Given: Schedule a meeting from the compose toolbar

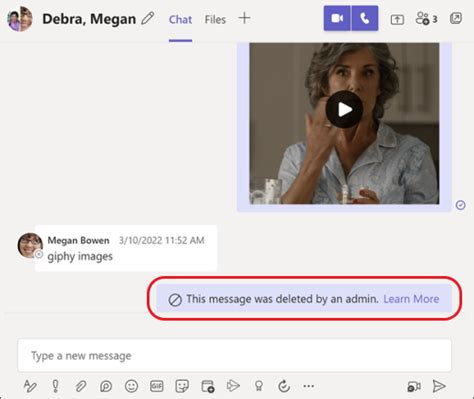Looking at the screenshot, I should pos(208,386).
